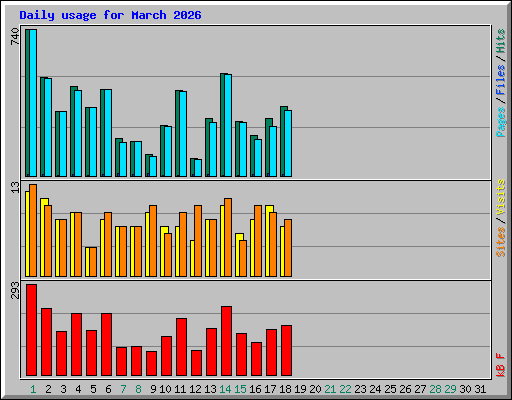Click day 10 on the x-axis
The width and height of the screenshot is (512, 400).
[165, 389]
